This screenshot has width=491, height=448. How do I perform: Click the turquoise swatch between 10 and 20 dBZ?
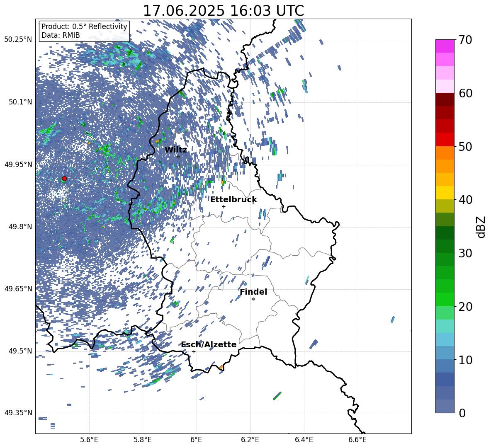point(445,326)
